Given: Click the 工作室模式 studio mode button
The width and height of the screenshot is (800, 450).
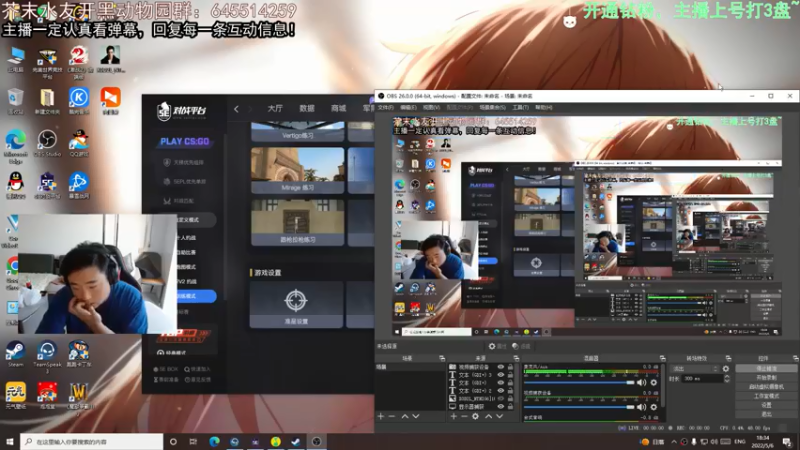Looking at the screenshot, I should click(x=766, y=396).
